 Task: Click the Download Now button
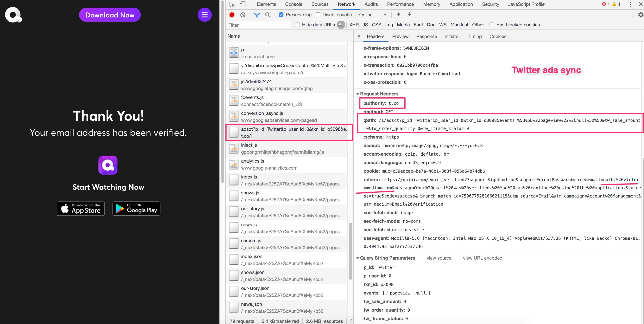tap(110, 15)
